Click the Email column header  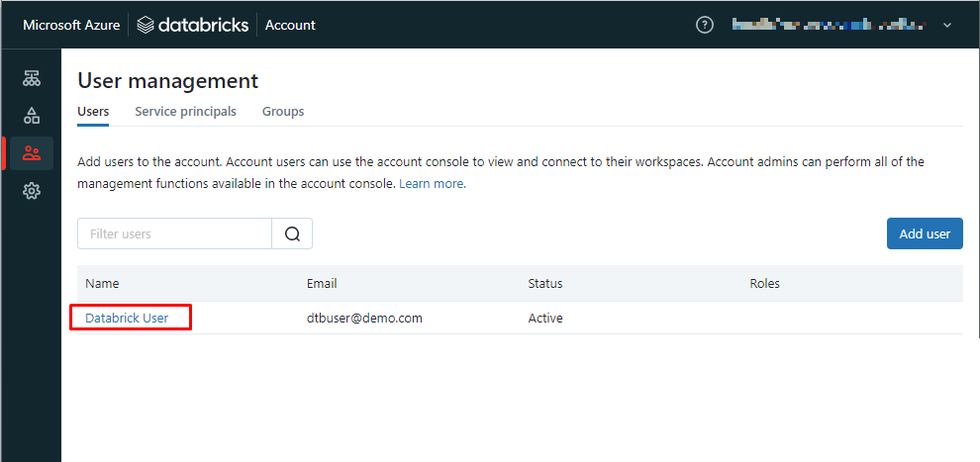[322, 284]
